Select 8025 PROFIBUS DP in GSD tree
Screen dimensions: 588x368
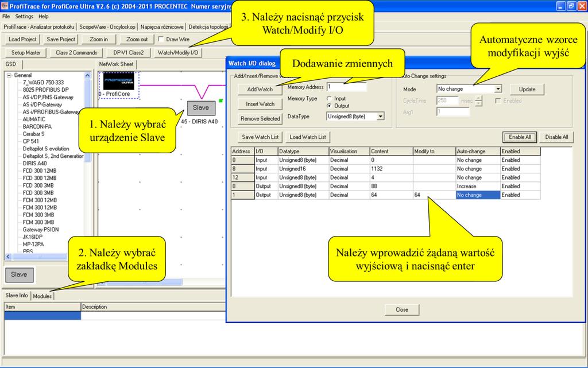[45, 90]
